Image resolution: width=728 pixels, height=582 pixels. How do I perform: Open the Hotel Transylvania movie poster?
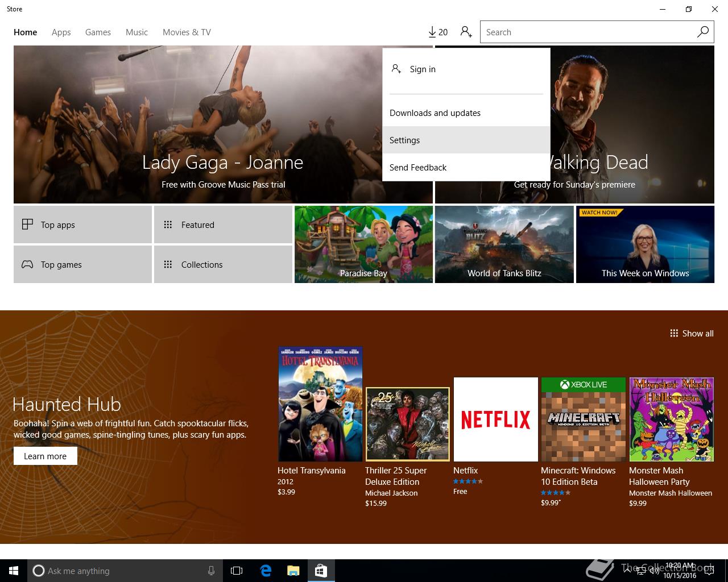click(320, 404)
